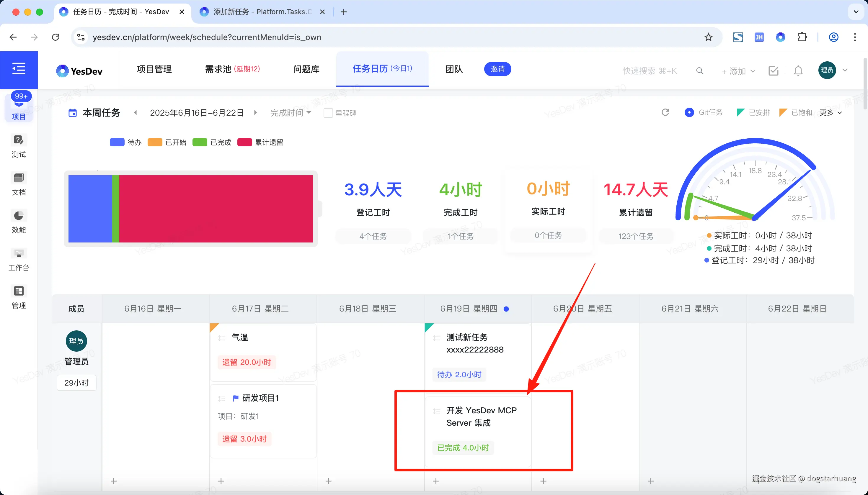
Task: Open the 文档 sidebar icon
Action: 19,178
